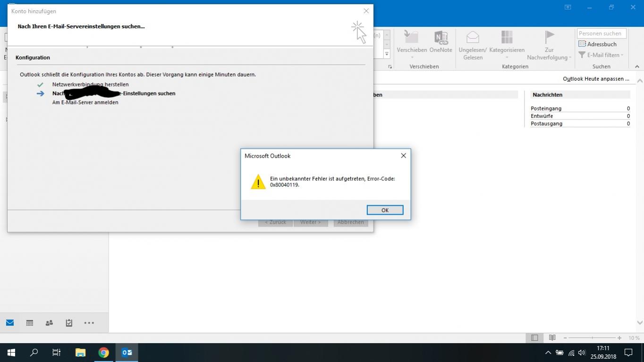
Task: Click the OneNote ribbon icon
Action: coord(441,37)
